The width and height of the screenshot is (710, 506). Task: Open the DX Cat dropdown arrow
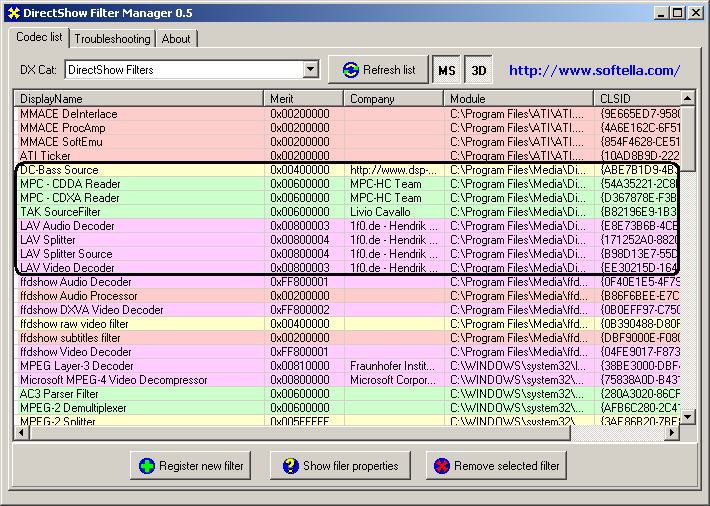[x=311, y=70]
